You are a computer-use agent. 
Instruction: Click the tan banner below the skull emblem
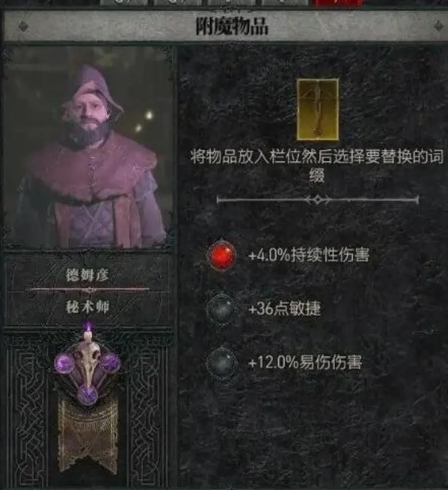(88, 435)
